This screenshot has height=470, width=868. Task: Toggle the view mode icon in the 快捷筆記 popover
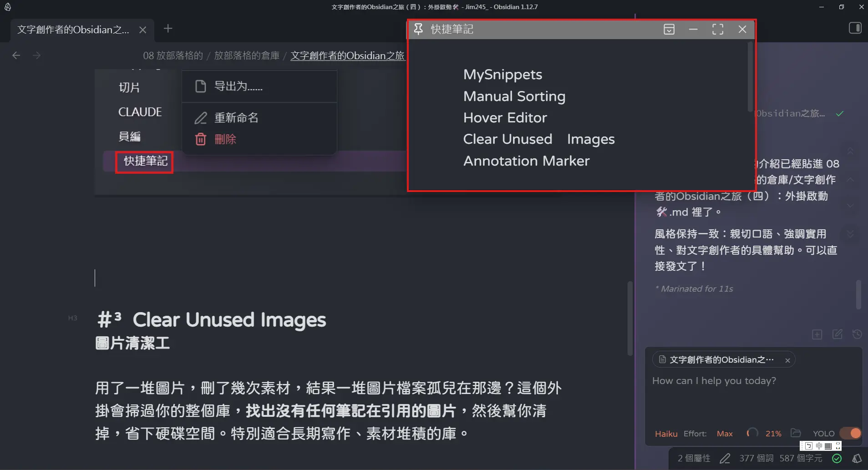click(669, 30)
